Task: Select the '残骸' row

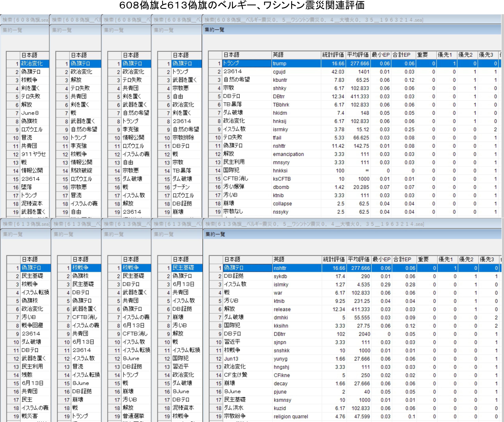Action: pyautogui.click(x=29, y=375)
